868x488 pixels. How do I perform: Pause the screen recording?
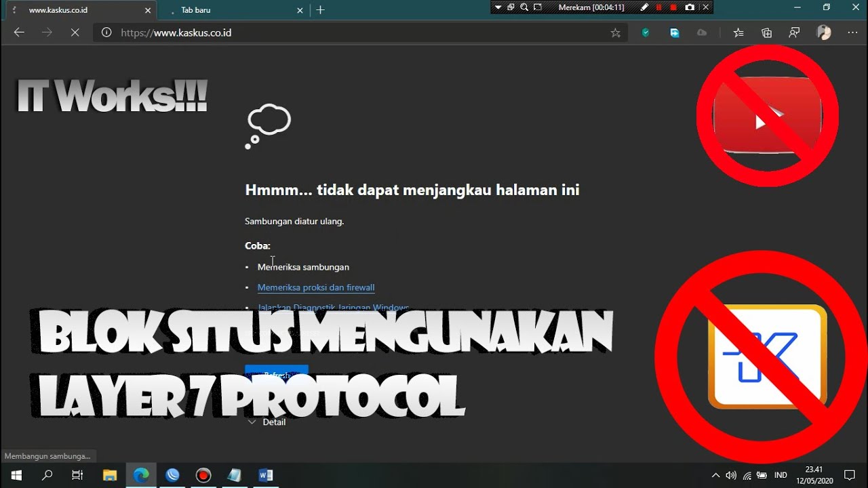point(658,7)
